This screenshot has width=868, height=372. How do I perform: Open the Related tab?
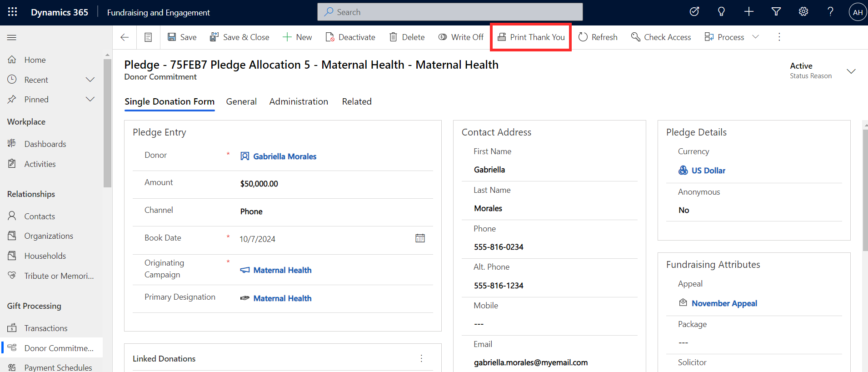pos(357,101)
